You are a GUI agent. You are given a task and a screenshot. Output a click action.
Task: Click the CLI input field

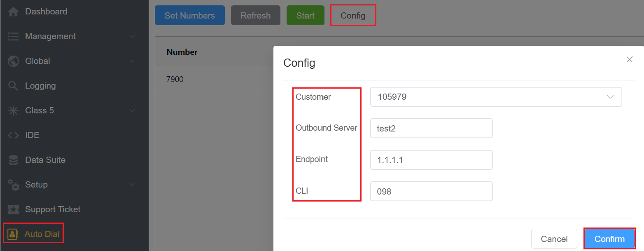(431, 191)
